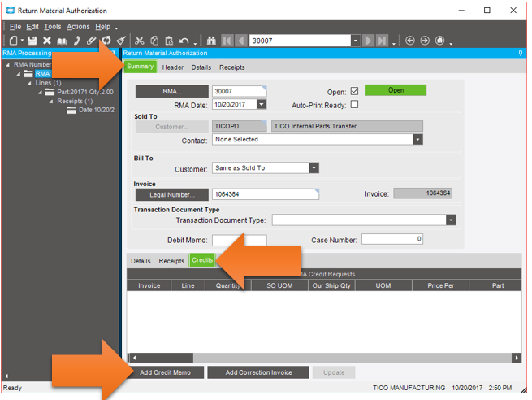Click the Refresh circular arrows icon

(106, 41)
